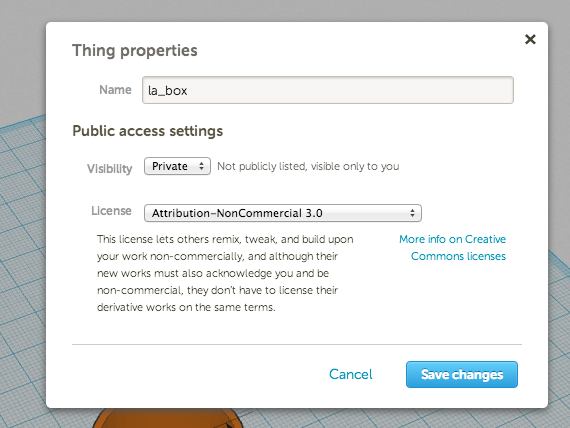Click the Visibility label
The image size is (570, 428).
point(109,169)
